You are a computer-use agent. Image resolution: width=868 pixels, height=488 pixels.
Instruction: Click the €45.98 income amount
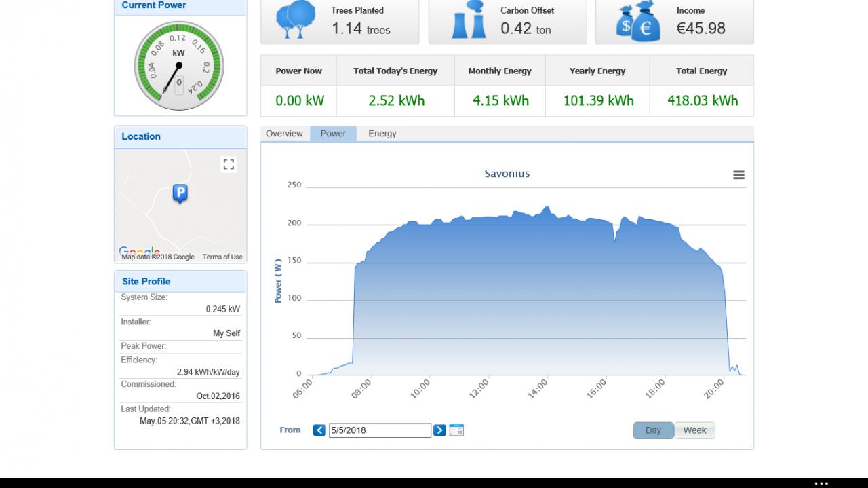pos(701,29)
